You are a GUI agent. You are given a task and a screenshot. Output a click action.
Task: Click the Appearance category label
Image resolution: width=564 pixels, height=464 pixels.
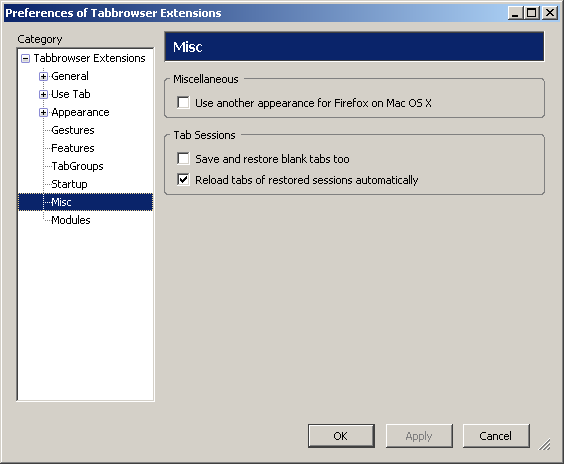coord(80,112)
